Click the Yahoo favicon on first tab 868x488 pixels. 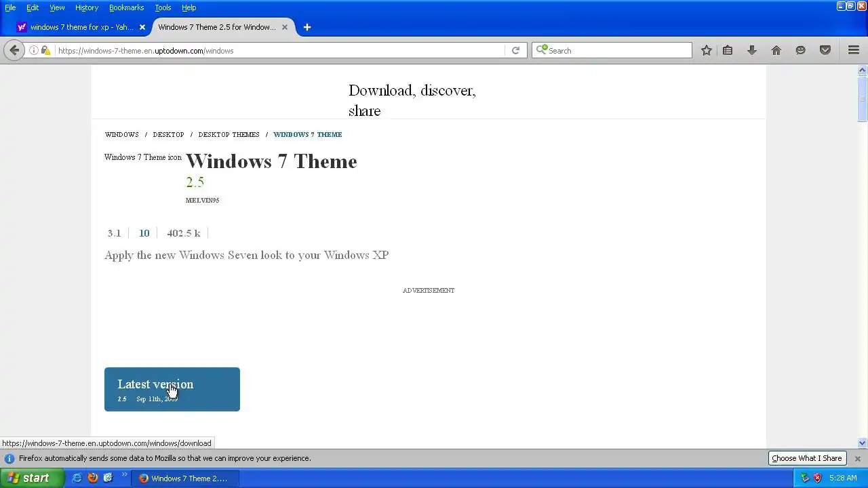click(x=22, y=27)
